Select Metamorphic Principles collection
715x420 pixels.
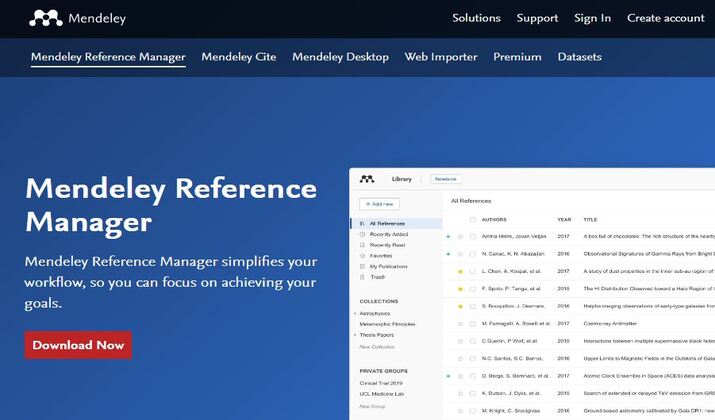[x=387, y=324]
